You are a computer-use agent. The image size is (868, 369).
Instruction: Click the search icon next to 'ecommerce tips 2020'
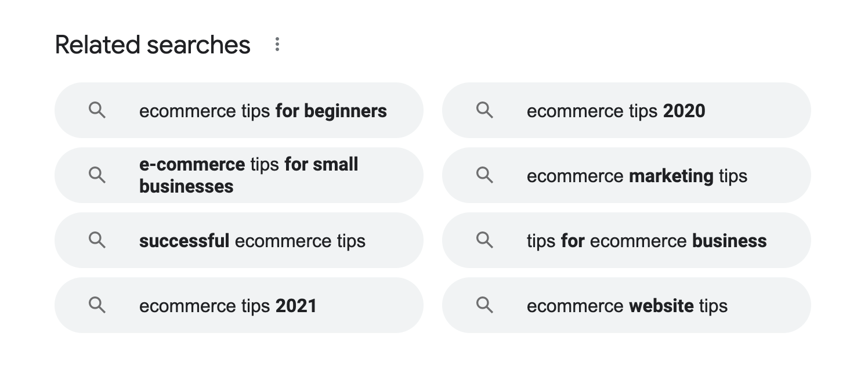point(484,110)
